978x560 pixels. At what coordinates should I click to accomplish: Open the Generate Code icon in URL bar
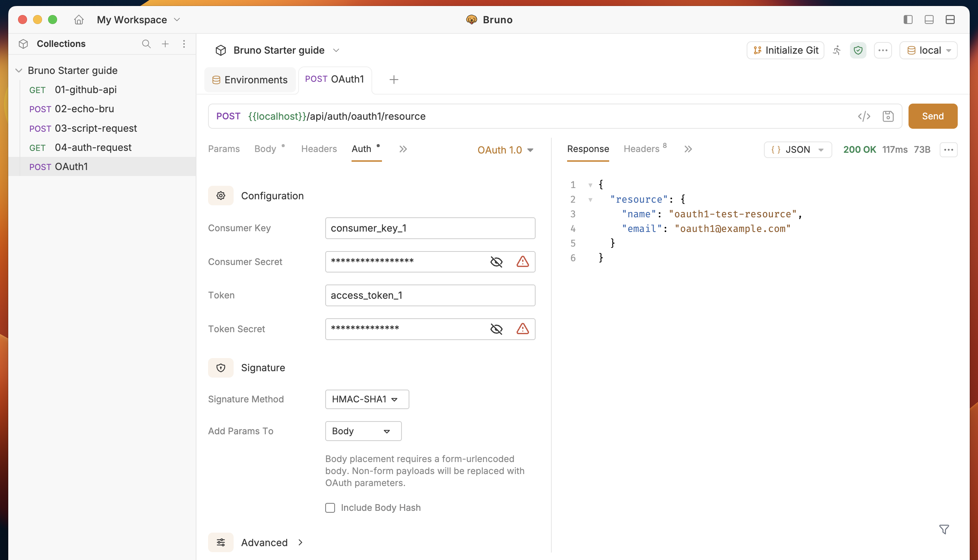coord(864,116)
